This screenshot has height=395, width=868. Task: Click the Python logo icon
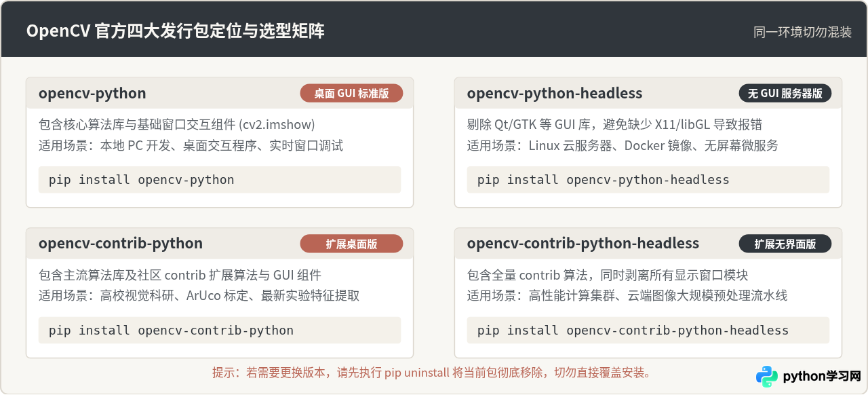click(767, 377)
